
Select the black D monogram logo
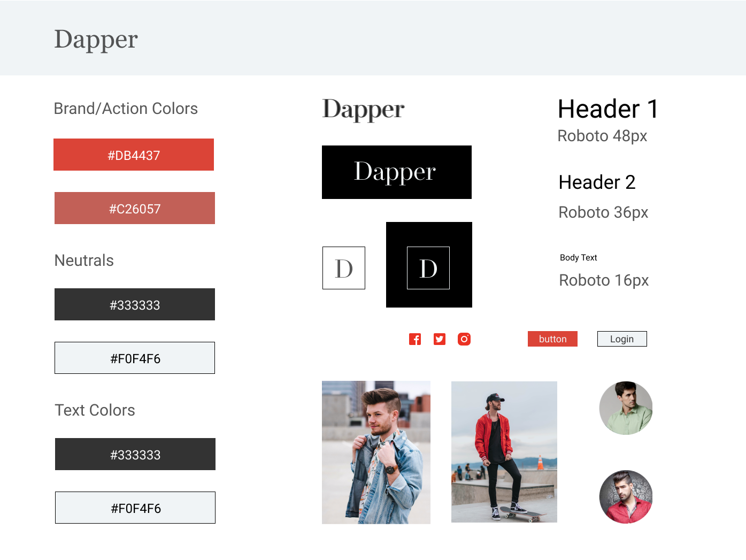429,265
